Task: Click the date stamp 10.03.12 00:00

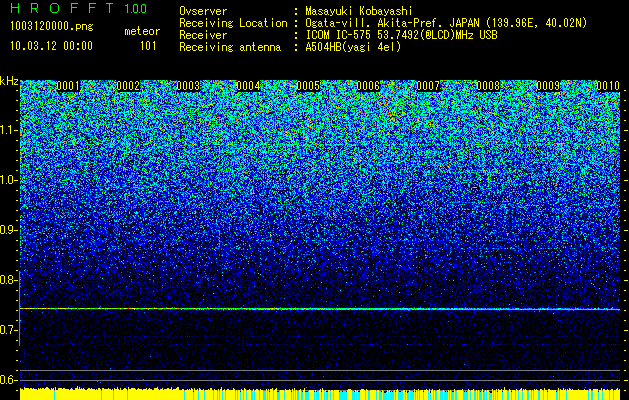Action: [51, 46]
